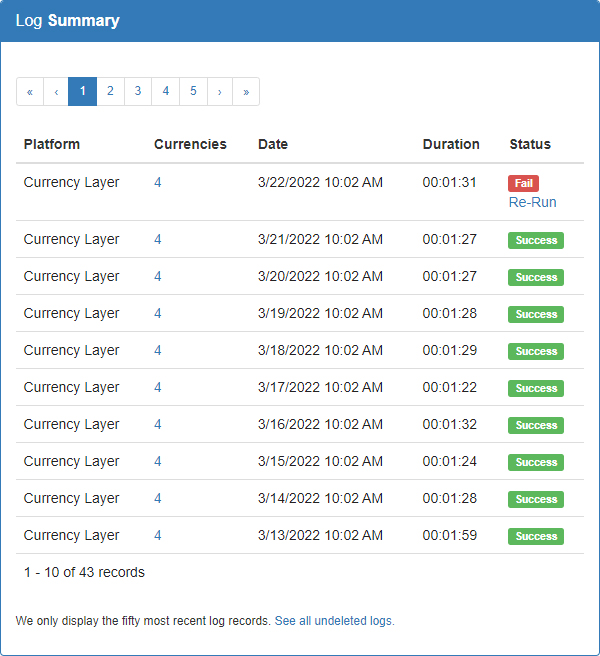Go to next page with the › button
Image resolution: width=600 pixels, height=656 pixels.
tap(220, 92)
